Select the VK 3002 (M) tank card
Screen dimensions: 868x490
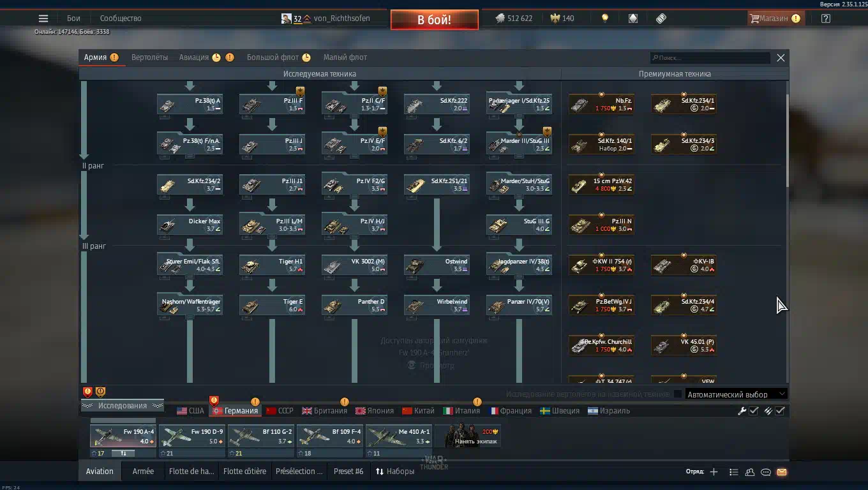click(x=354, y=265)
